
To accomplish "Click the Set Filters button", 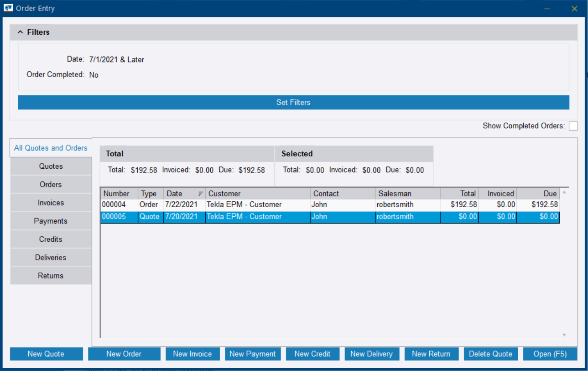I will [293, 102].
